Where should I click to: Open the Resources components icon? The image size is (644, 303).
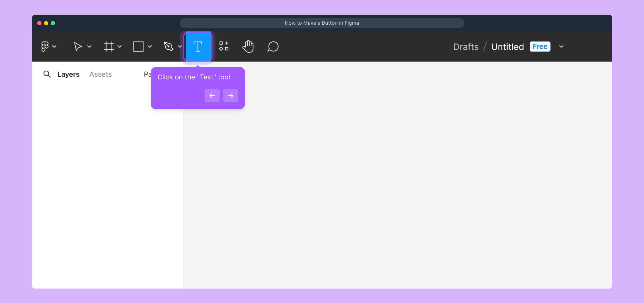[224, 46]
